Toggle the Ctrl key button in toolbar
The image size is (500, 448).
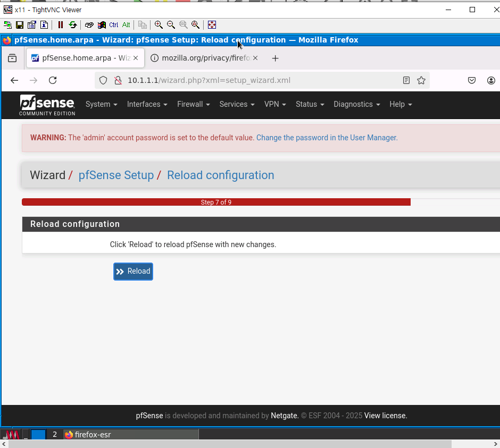pyautogui.click(x=114, y=25)
